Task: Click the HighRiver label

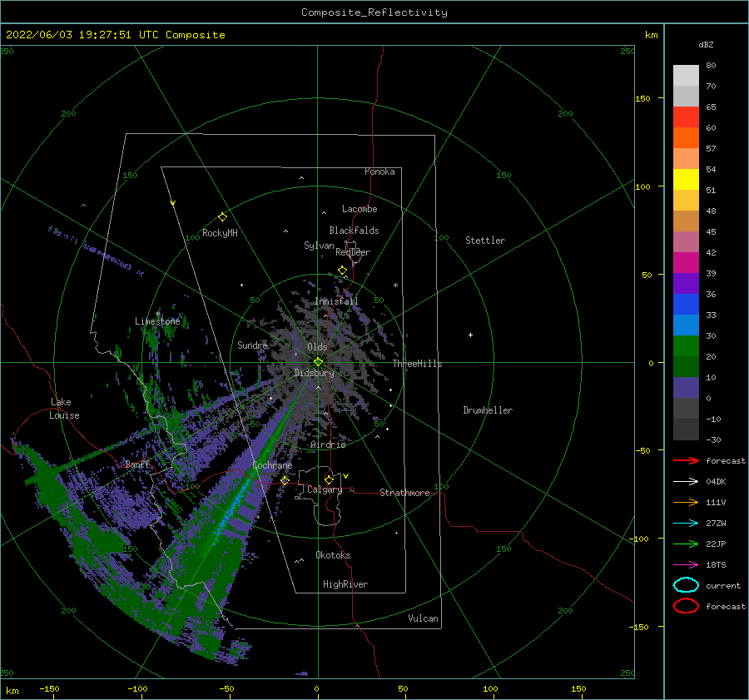Action: 345,584
